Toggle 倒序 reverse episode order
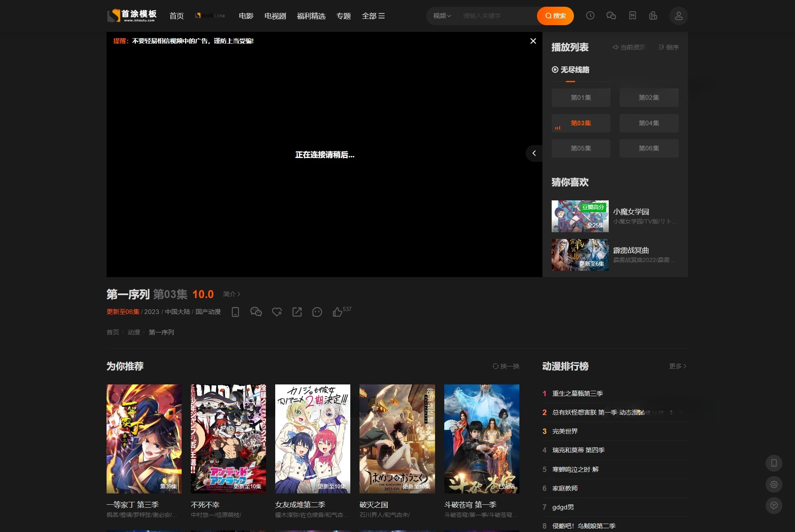795x532 pixels. (x=668, y=47)
